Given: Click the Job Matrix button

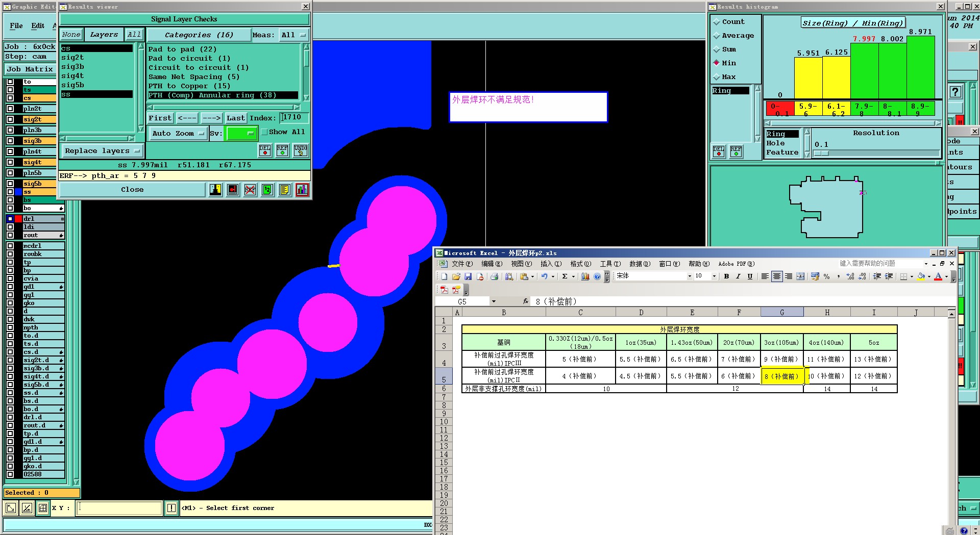Looking at the screenshot, I should pyautogui.click(x=30, y=69).
